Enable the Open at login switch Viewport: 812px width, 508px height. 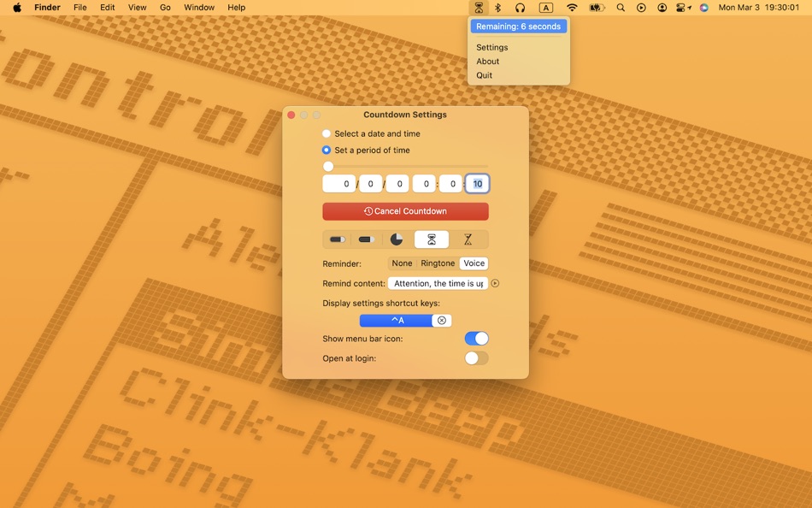(476, 358)
